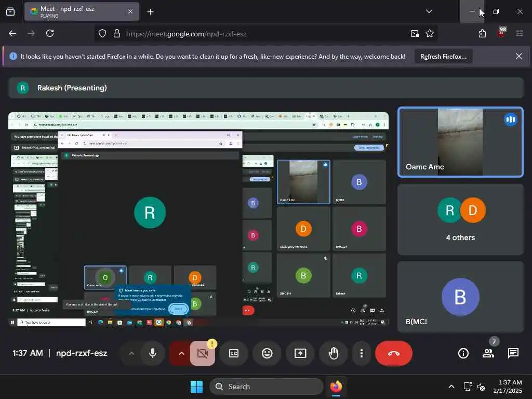This screenshot has height=399, width=532.
Task: Dismiss the Firefox refresh notification bar
Action: point(519,56)
